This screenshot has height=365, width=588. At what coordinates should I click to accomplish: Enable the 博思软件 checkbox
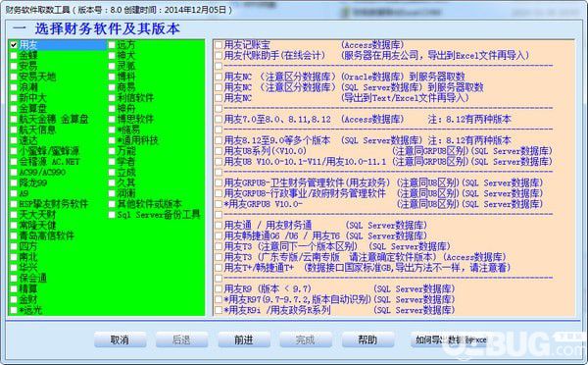(x=112, y=120)
